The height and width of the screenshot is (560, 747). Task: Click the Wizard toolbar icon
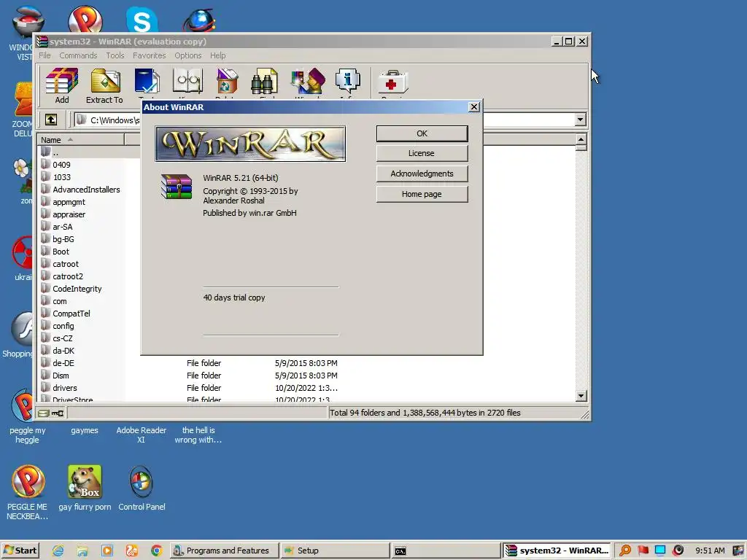[307, 82]
